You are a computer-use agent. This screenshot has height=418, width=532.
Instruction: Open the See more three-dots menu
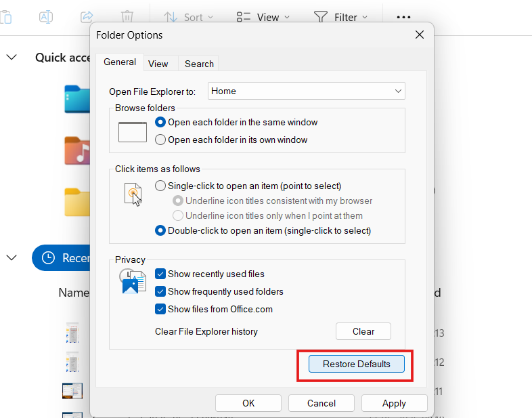point(403,17)
